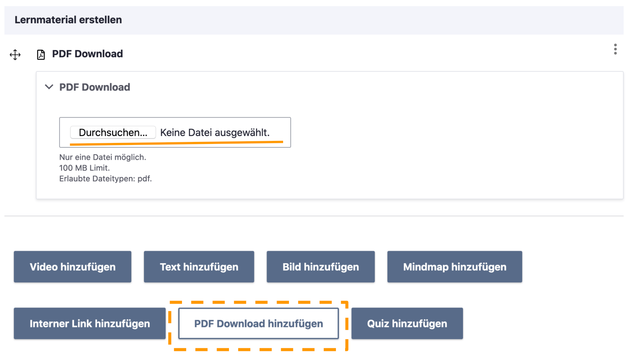Click Text hinzufügen
The image size is (630, 364).
[x=199, y=267]
